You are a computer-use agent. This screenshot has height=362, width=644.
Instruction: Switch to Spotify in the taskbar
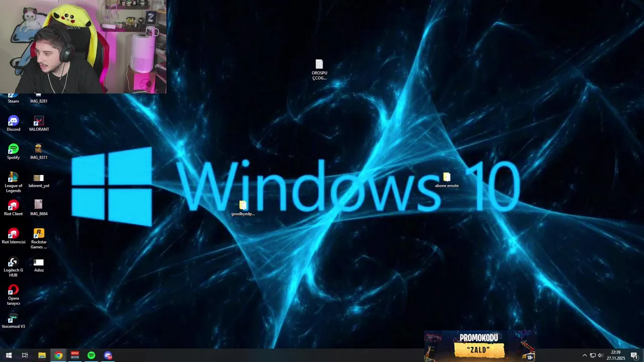(x=91, y=355)
